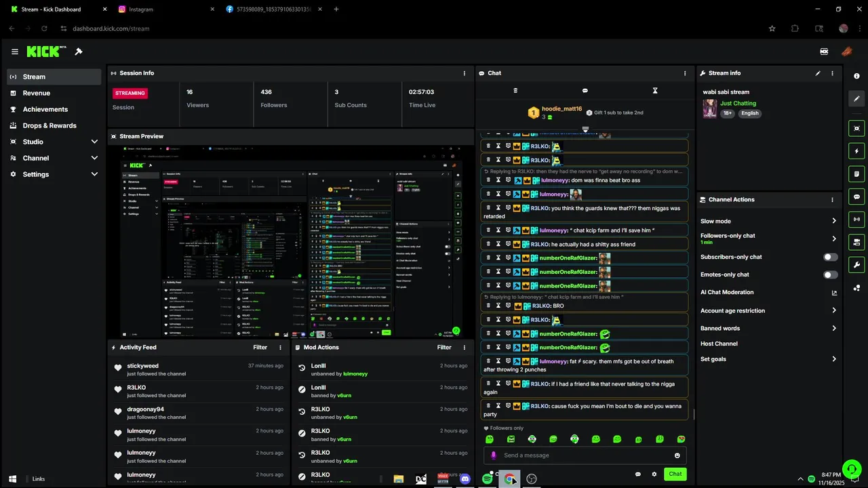
Task: Click the moderator hammer icon next to Kick logo
Action: pyautogui.click(x=79, y=52)
